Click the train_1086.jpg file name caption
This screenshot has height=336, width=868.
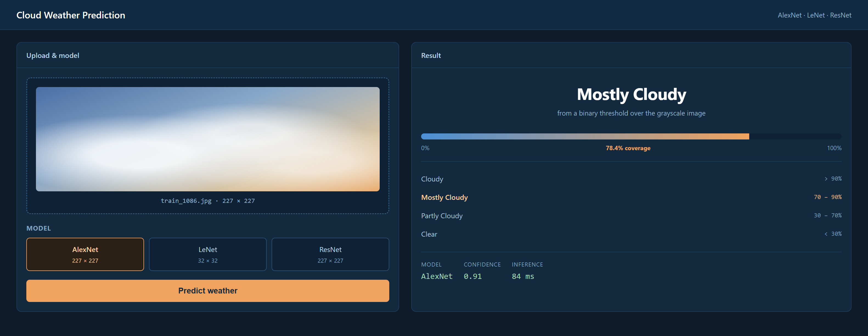click(x=208, y=201)
